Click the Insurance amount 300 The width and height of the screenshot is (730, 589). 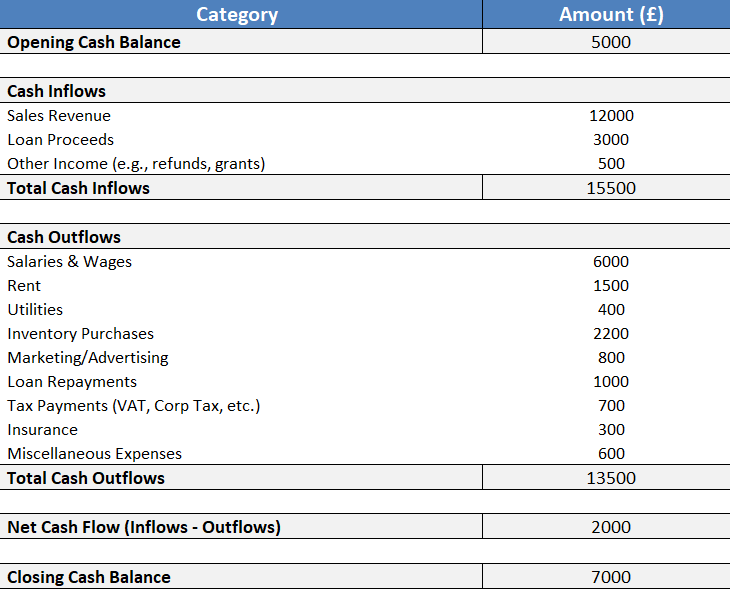611,430
